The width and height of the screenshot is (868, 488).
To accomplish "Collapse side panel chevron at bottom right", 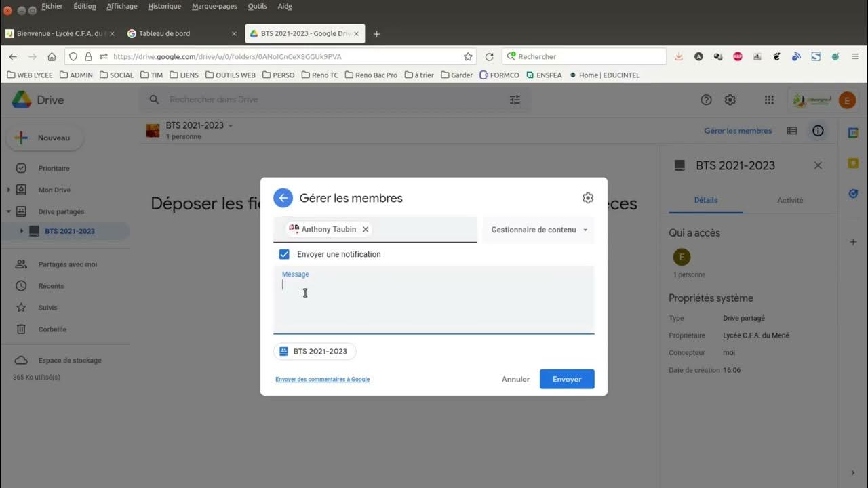I will [853, 472].
